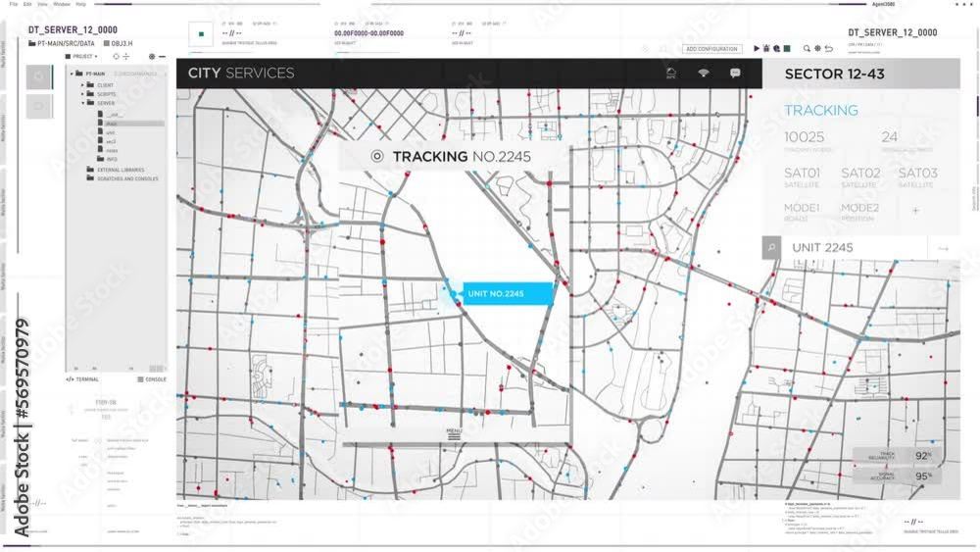
Task: Open the MENU hamburger on map overlay
Action: 455,433
